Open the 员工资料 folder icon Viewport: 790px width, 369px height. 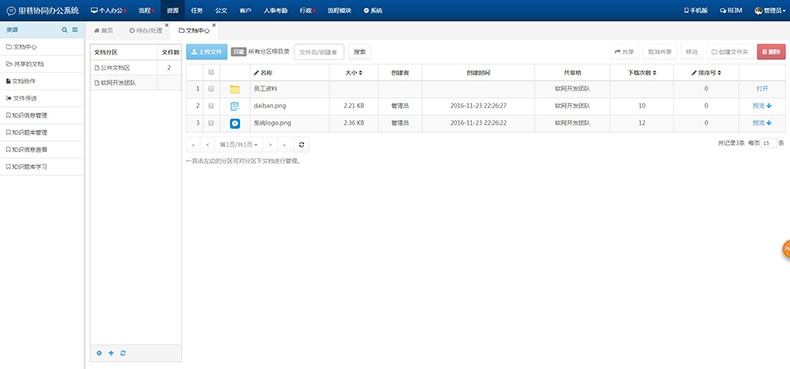pos(235,89)
